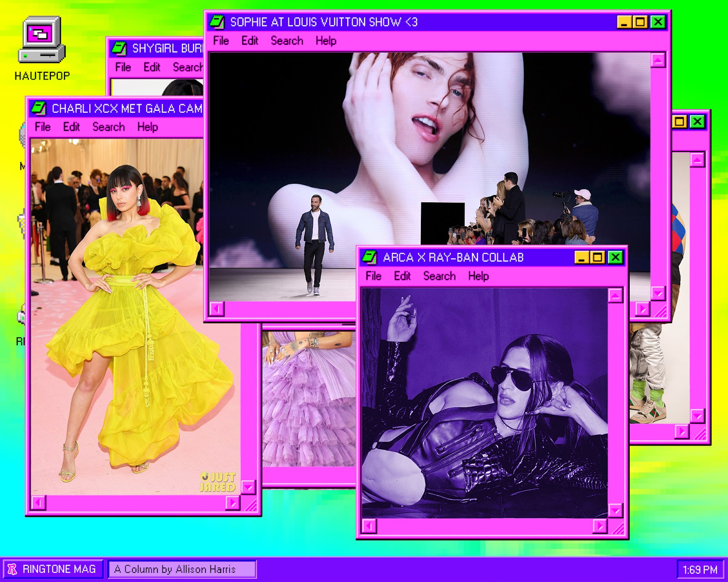Click the 1:69 PM taskbar clock
Image resolution: width=728 pixels, height=582 pixels.
point(700,570)
